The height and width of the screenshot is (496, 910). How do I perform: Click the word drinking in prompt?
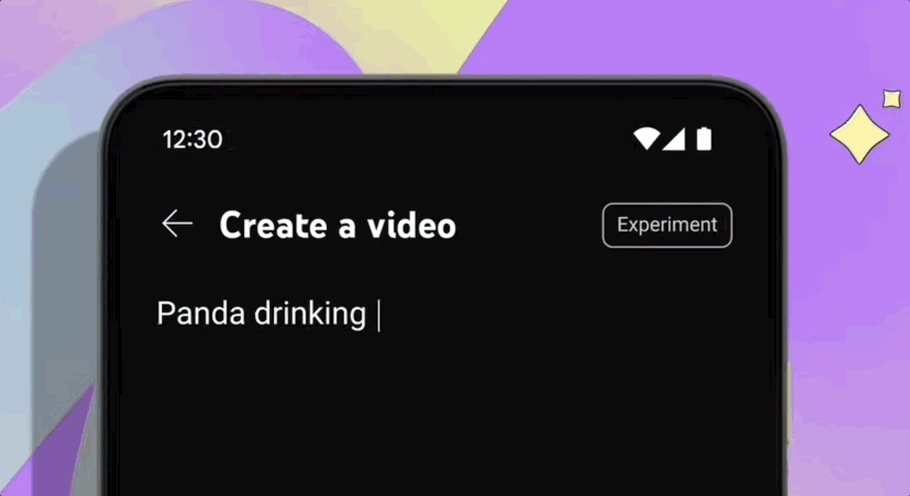310,315
